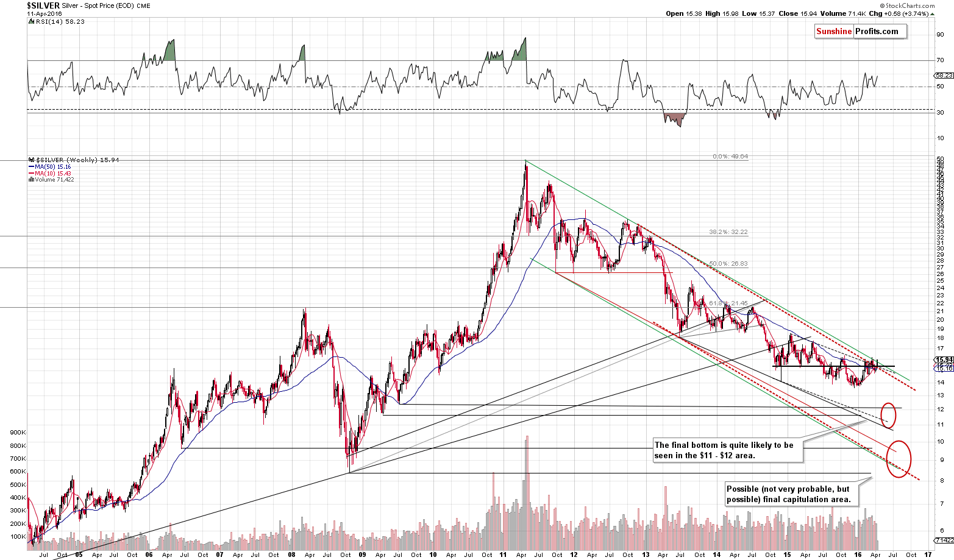Click the Sunshine Profits.com logo

pyautogui.click(x=861, y=31)
